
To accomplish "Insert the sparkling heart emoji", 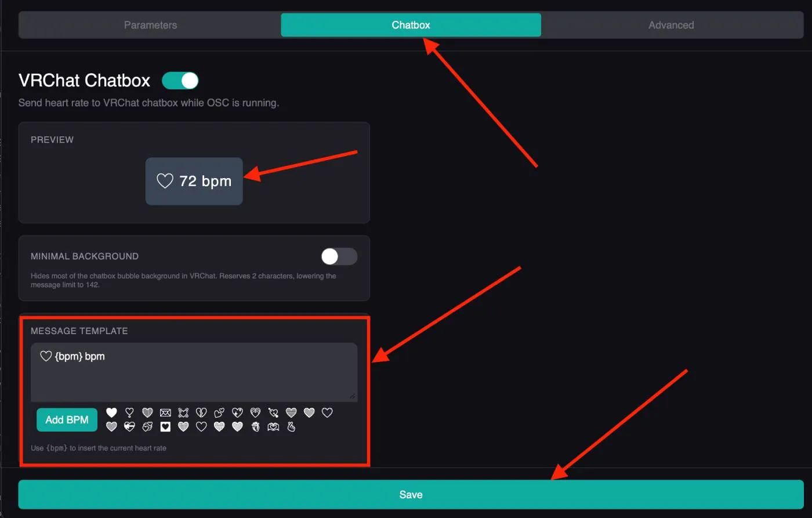I will [x=237, y=412].
